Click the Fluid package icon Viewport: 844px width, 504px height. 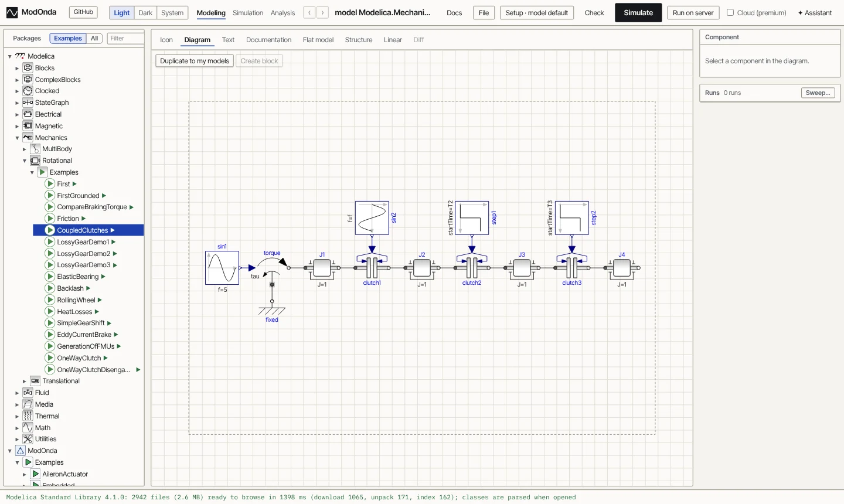point(28,393)
